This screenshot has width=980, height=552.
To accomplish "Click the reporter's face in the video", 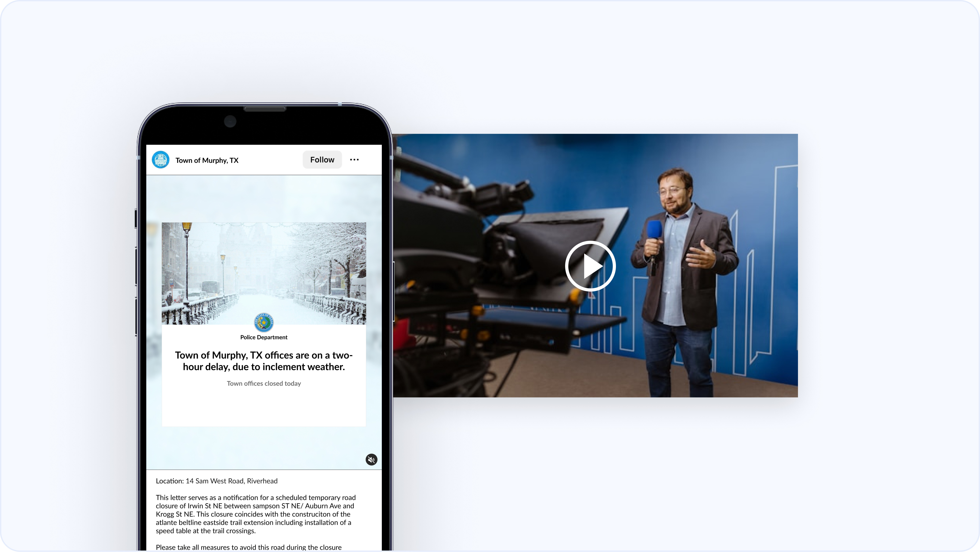I will (x=674, y=194).
